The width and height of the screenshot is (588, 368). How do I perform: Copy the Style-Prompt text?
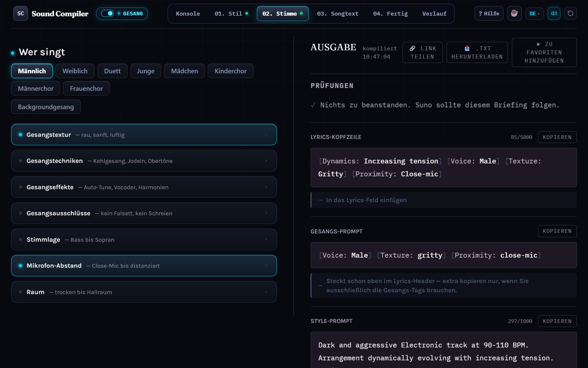[557, 321]
